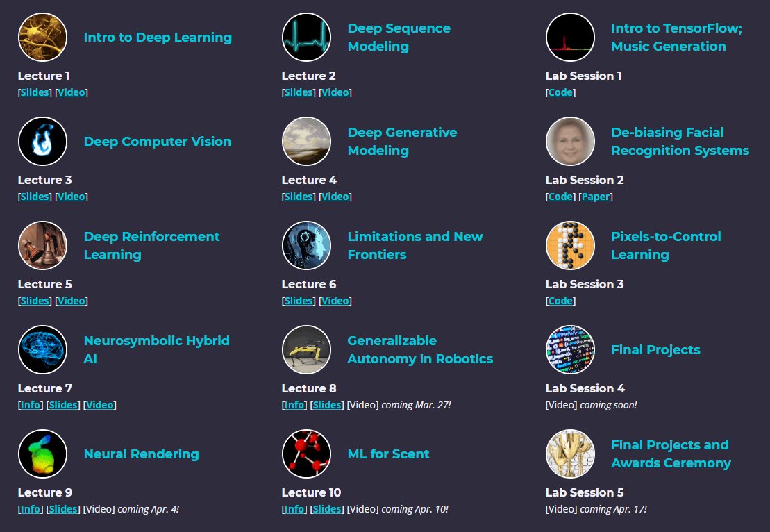
Task: Open Code link for Lab Session 1
Action: coord(560,92)
